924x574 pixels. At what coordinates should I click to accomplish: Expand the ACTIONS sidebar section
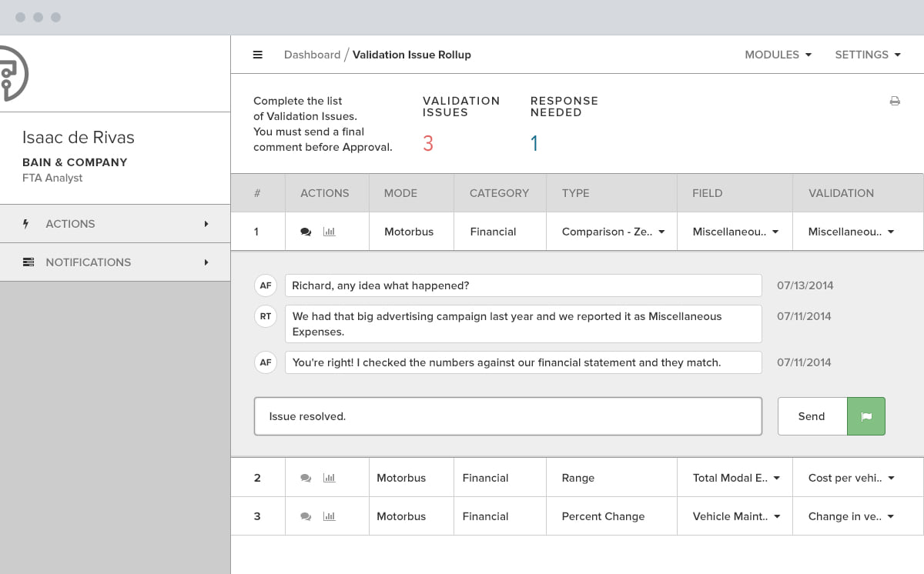click(115, 224)
